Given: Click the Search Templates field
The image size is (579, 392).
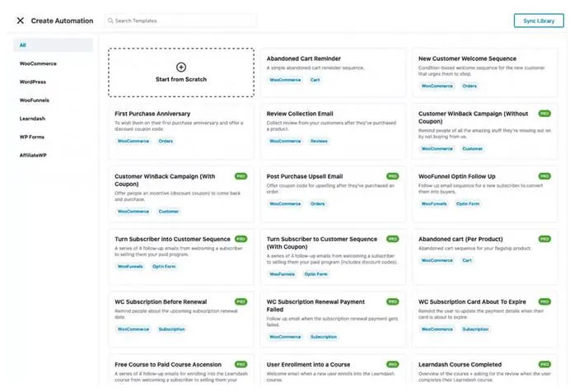Looking at the screenshot, I should pos(180,21).
